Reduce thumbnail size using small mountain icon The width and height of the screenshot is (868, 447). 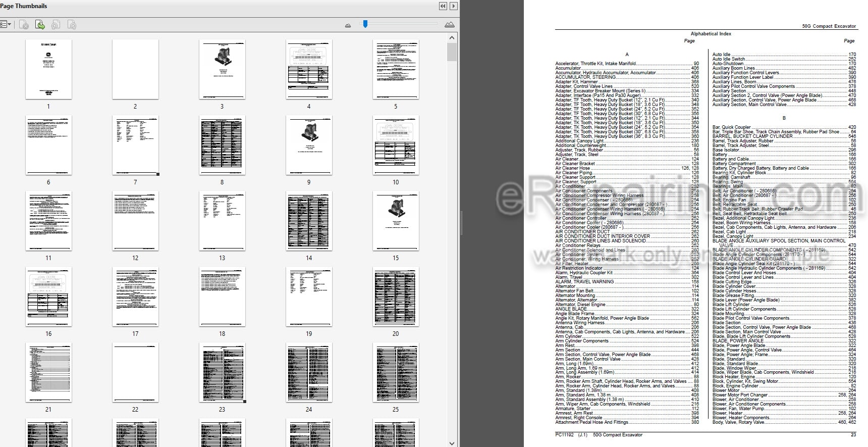pyautogui.click(x=348, y=25)
